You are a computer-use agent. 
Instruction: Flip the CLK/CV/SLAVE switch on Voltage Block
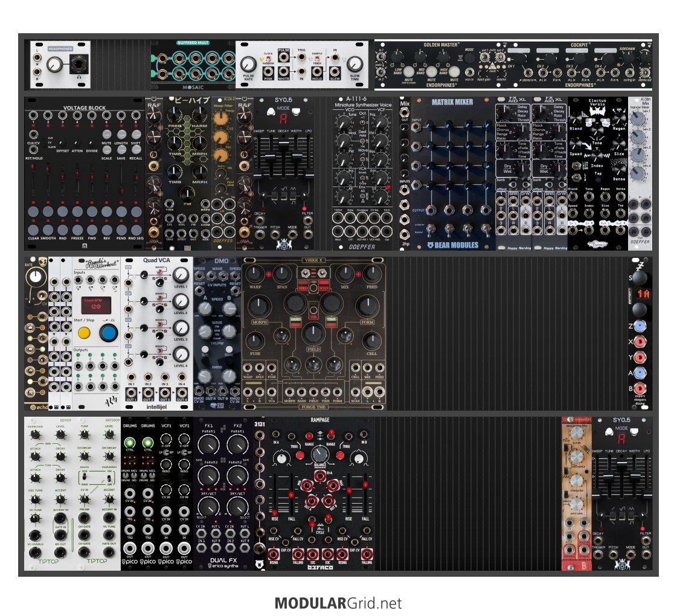[45, 143]
